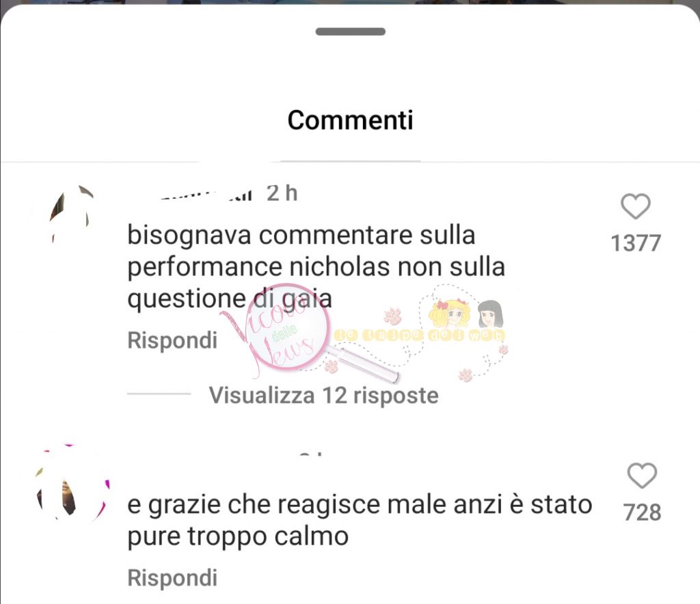View likes count 728
The image size is (700, 604).
click(642, 512)
